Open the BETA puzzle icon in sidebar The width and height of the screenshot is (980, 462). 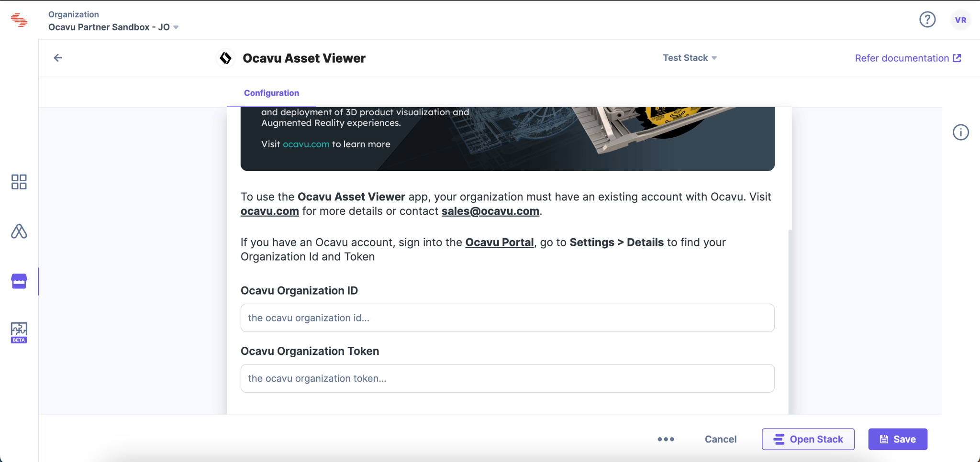19,332
